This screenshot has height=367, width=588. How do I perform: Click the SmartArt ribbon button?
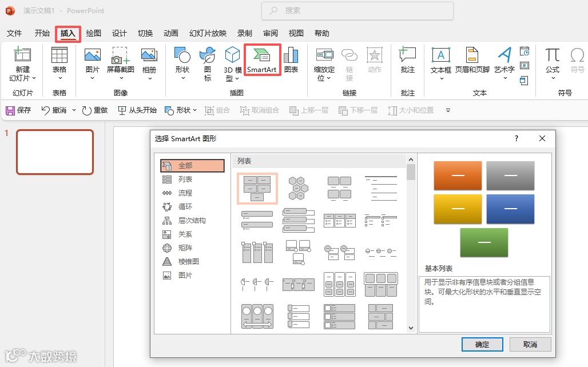pos(262,61)
